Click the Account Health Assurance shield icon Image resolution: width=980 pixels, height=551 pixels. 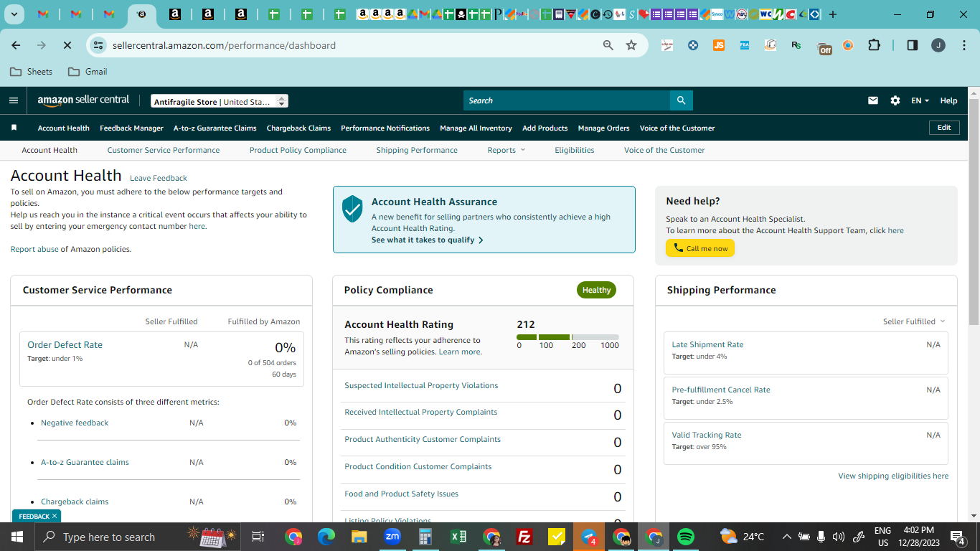352,209
